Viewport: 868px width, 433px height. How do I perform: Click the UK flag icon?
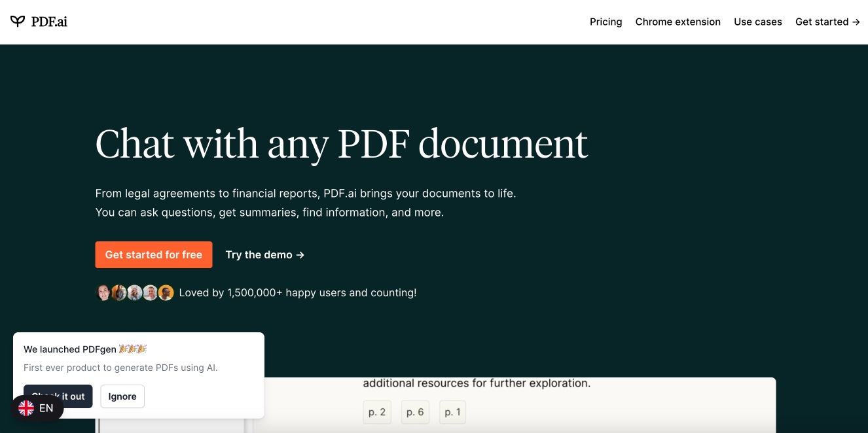click(x=26, y=408)
